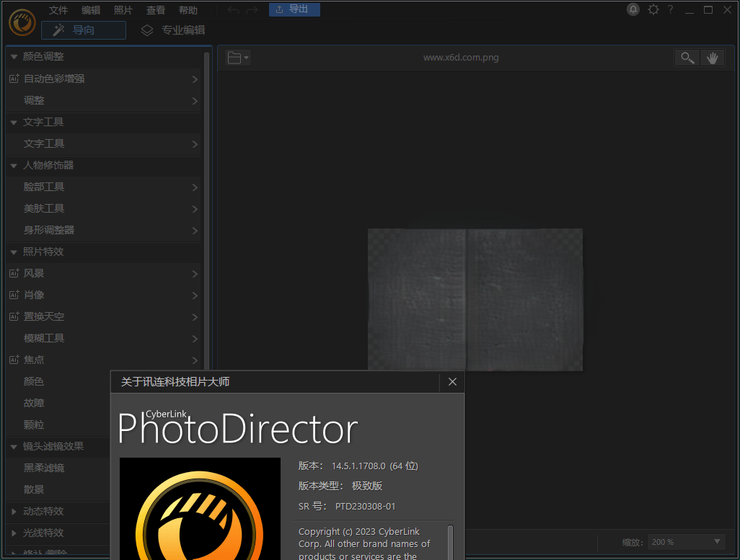Open the 身形调整器 item
Viewport: 740px width, 560px height.
(x=103, y=230)
